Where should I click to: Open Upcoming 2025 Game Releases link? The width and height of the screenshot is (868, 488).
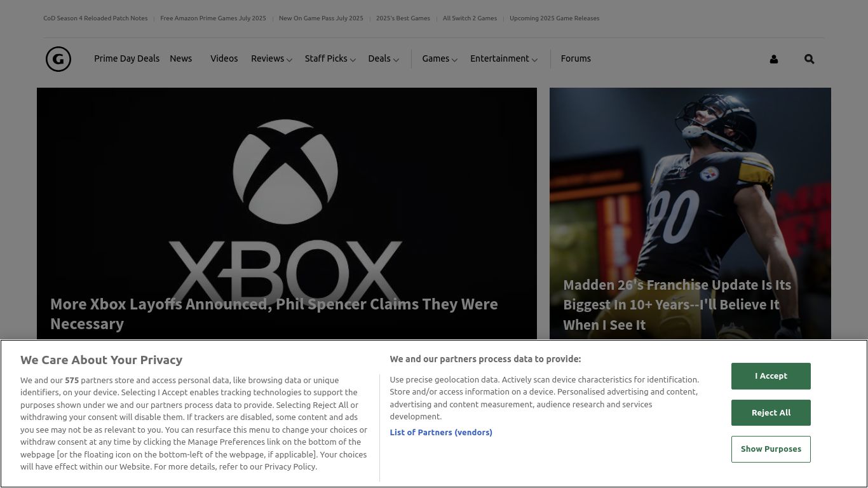(554, 18)
